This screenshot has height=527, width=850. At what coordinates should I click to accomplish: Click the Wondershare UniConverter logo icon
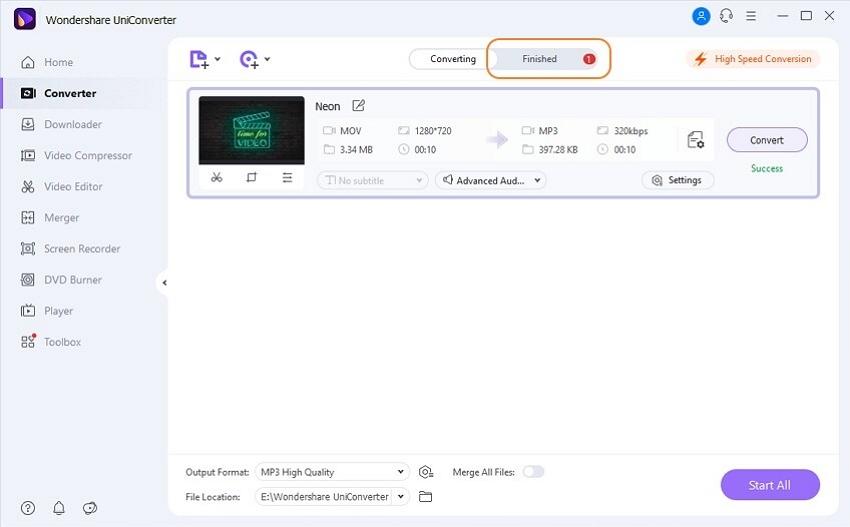(24, 19)
